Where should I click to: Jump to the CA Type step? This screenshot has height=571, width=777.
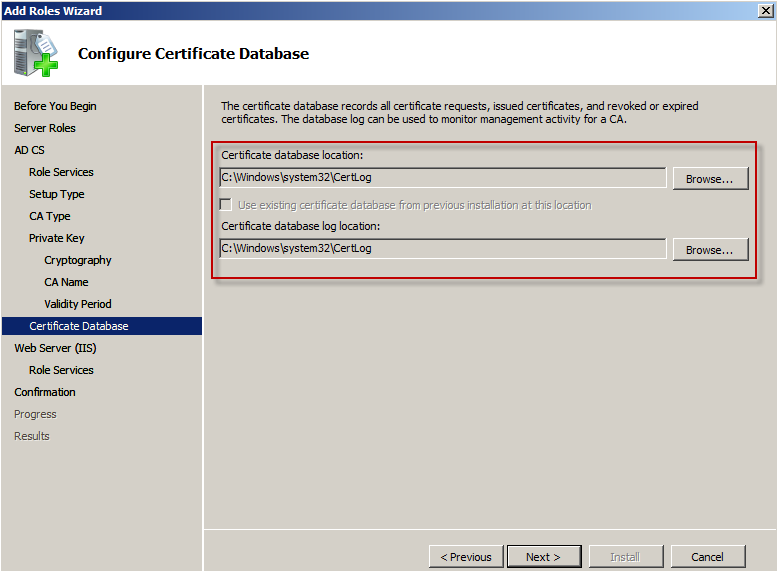pyautogui.click(x=49, y=216)
